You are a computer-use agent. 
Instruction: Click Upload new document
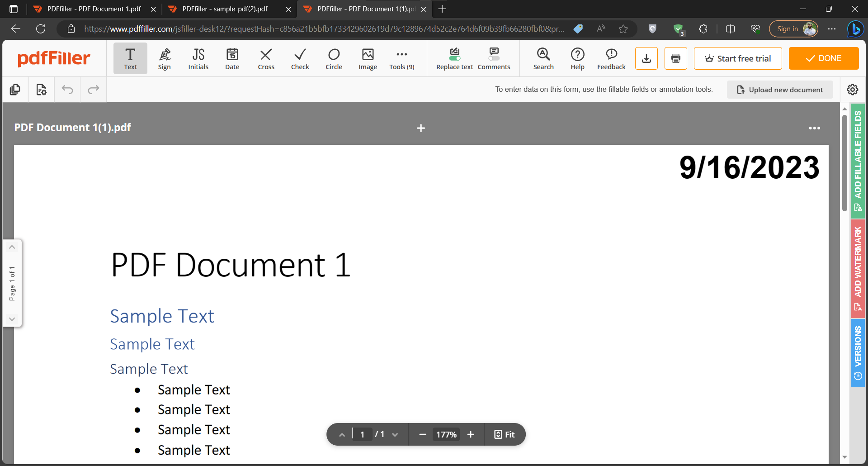point(779,89)
